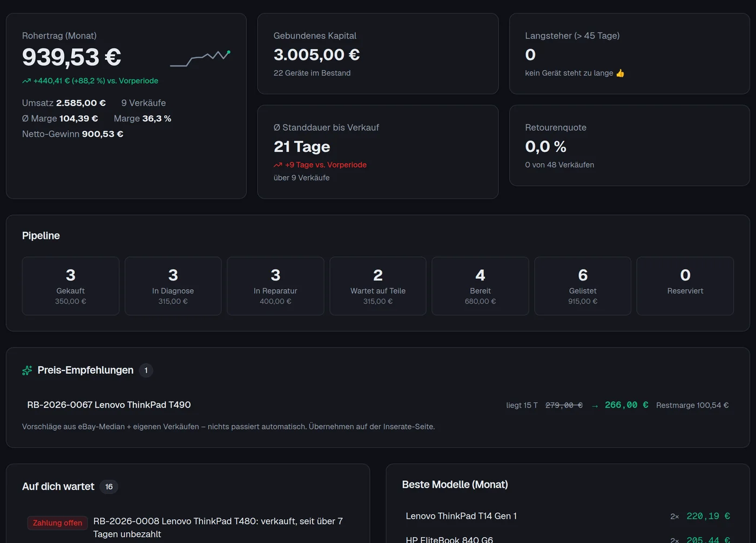Click the Beste Modelle (Monat) heading
Screen dimensions: 756x543
pos(455,485)
